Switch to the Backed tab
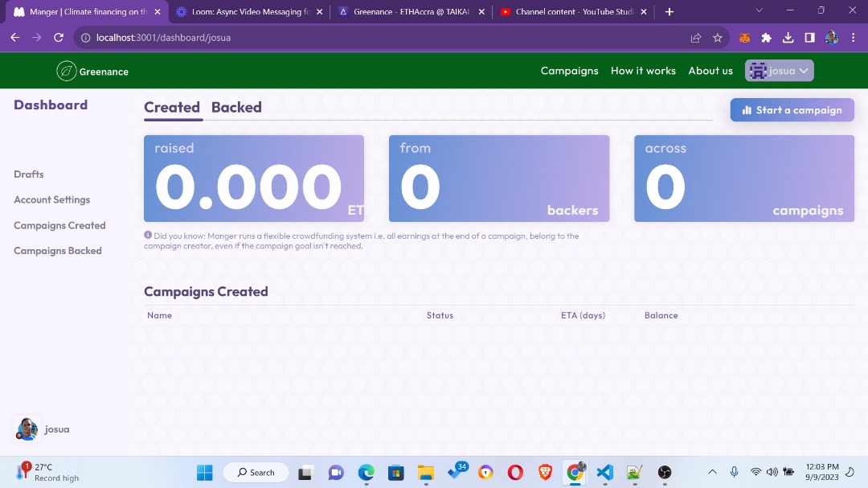Image resolution: width=868 pixels, height=488 pixels. (236, 108)
